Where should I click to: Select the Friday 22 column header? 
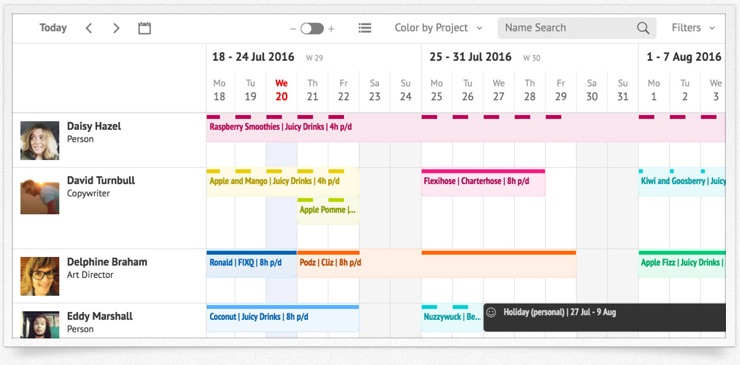pos(344,90)
